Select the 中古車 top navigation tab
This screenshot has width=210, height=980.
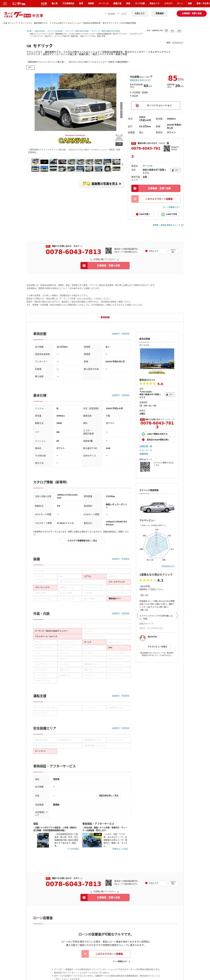tap(44, 3)
